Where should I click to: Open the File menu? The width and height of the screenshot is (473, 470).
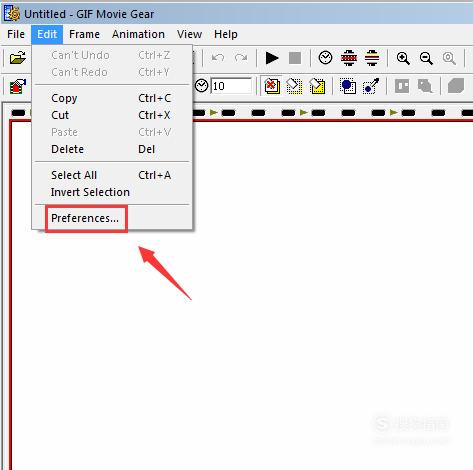[16, 34]
